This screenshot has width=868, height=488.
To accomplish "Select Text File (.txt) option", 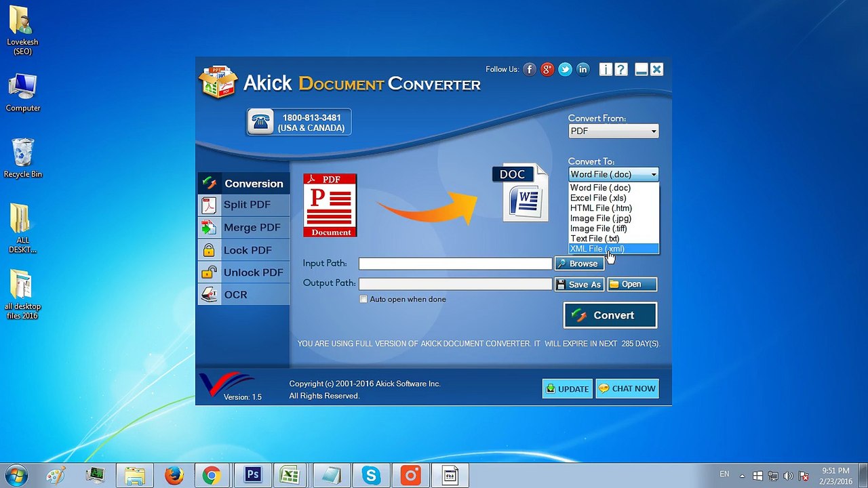I will (613, 239).
